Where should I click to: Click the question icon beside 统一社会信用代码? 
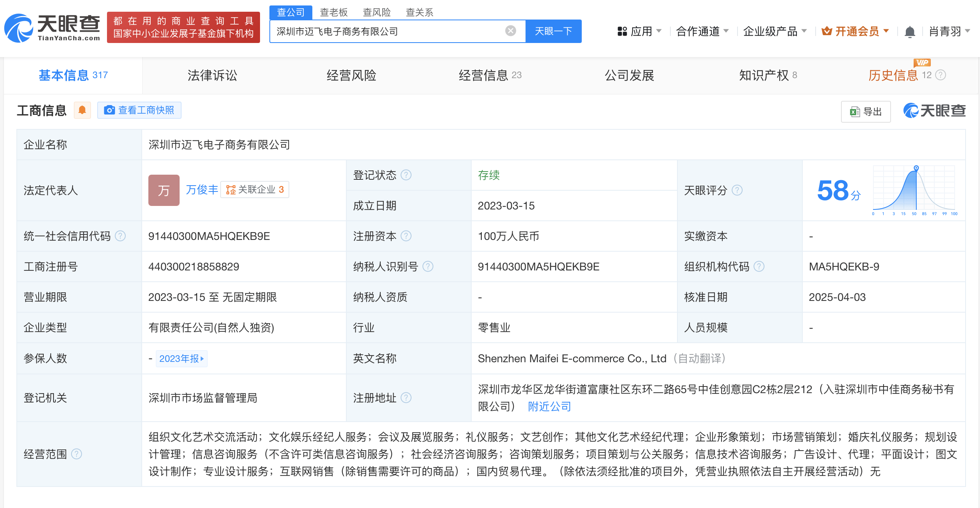click(120, 236)
